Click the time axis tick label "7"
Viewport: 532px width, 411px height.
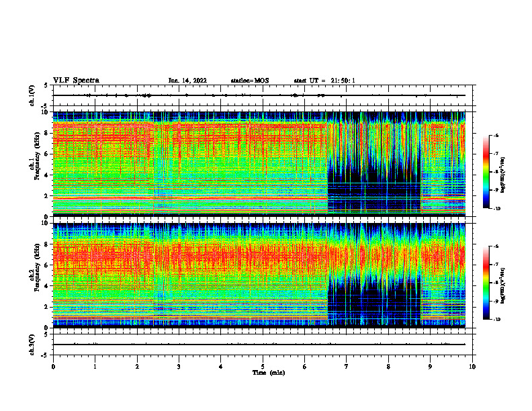click(x=347, y=367)
